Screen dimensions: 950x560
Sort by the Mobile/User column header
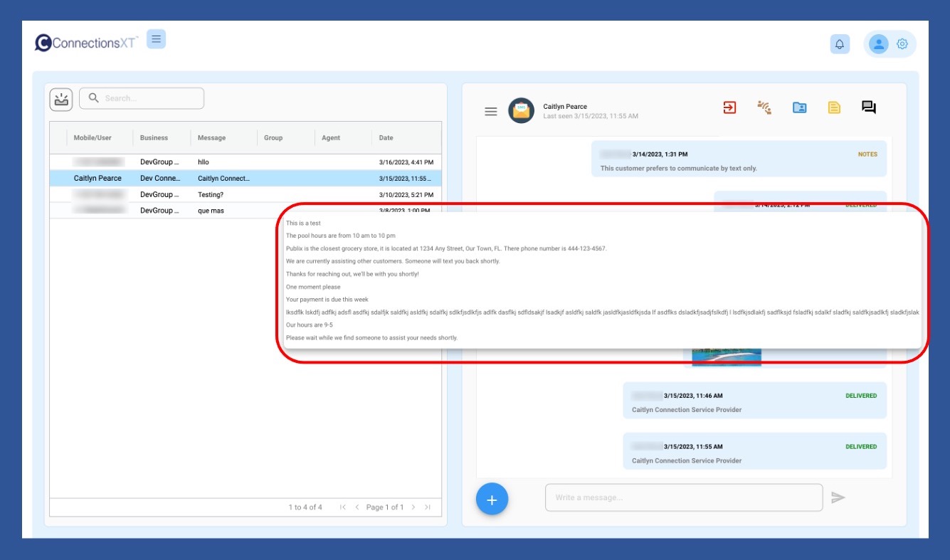(93, 138)
